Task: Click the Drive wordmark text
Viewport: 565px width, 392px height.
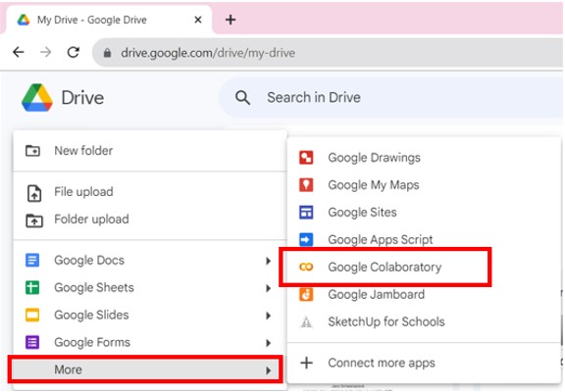Action: (x=82, y=98)
